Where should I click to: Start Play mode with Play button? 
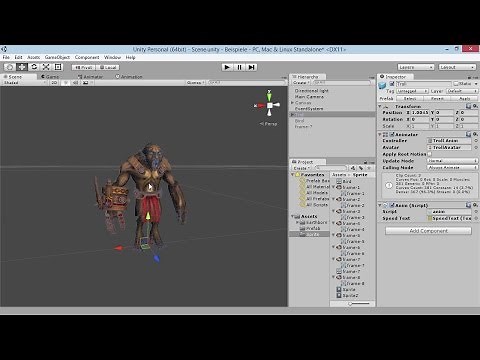(x=227, y=67)
